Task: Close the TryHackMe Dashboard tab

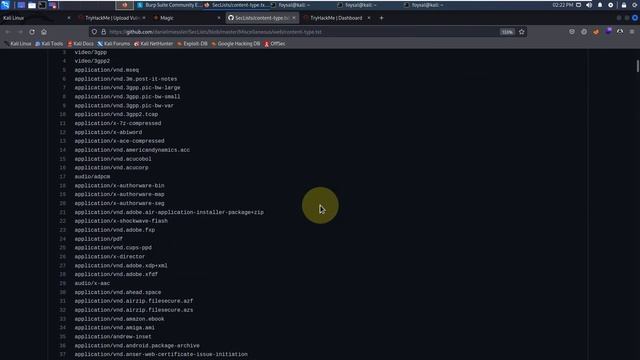Action: click(369, 18)
